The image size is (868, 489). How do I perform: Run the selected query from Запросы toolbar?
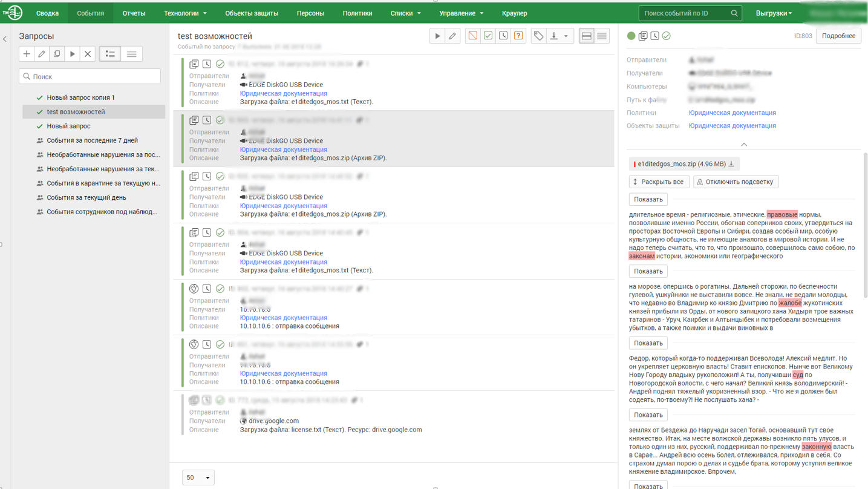(73, 54)
